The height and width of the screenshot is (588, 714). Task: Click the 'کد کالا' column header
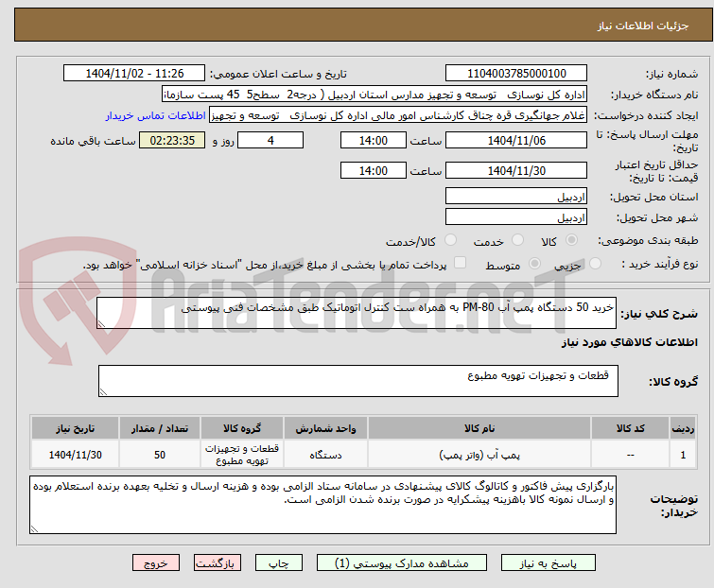coord(630,428)
